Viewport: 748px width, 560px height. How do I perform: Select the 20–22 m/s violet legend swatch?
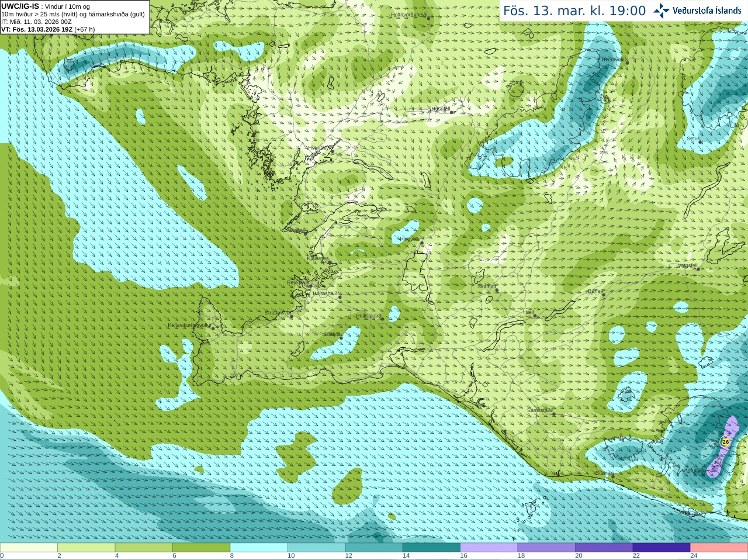coord(604,548)
